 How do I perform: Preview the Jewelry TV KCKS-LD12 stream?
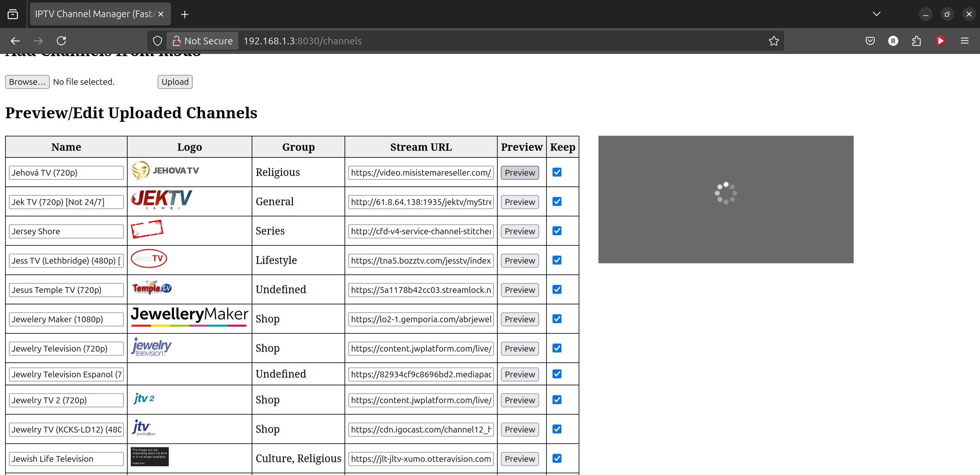(520, 429)
